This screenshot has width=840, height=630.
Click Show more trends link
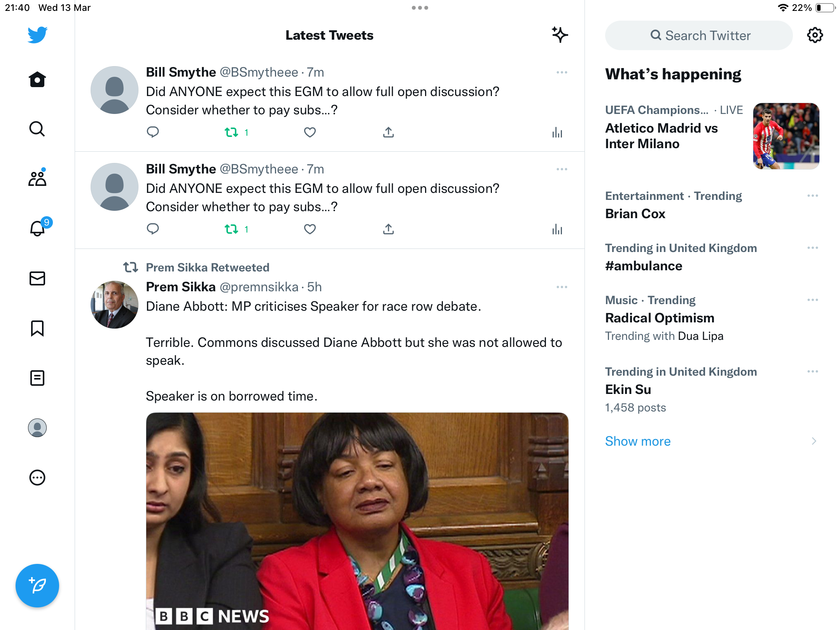click(638, 441)
